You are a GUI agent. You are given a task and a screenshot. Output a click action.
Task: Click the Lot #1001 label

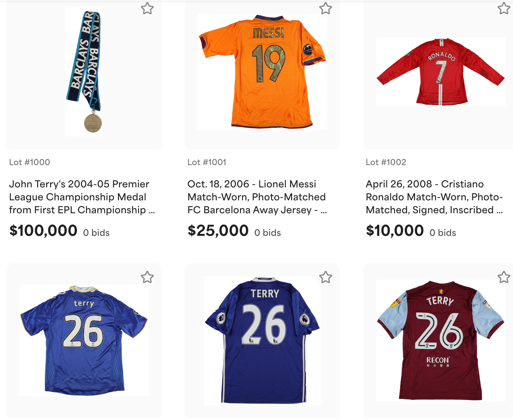(x=207, y=162)
